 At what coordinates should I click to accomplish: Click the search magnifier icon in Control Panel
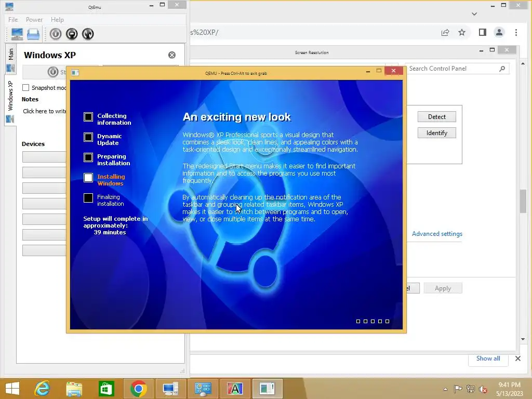502,69
